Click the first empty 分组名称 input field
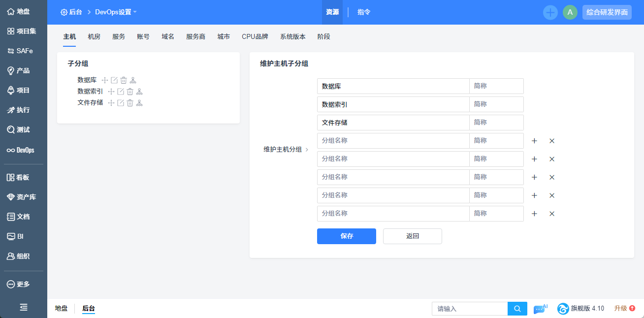Screen dimensions: 644x318 tap(393, 141)
